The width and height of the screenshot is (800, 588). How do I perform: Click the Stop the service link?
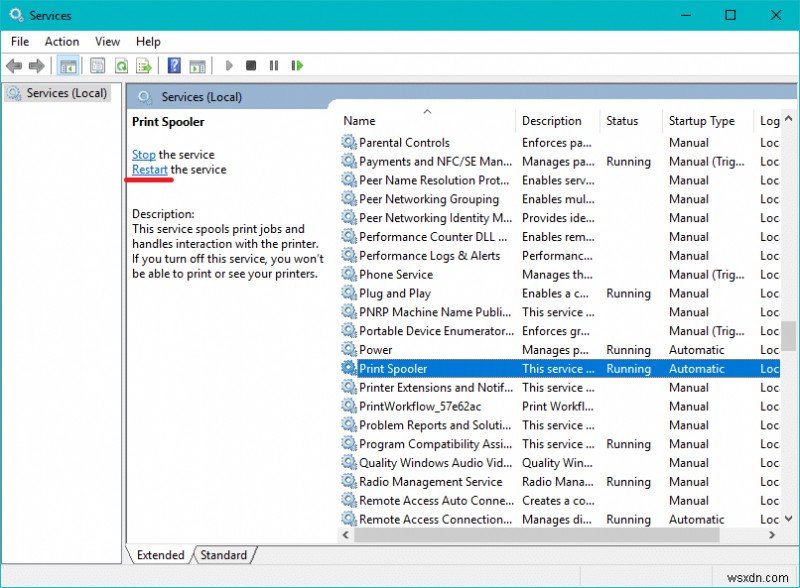click(x=143, y=154)
